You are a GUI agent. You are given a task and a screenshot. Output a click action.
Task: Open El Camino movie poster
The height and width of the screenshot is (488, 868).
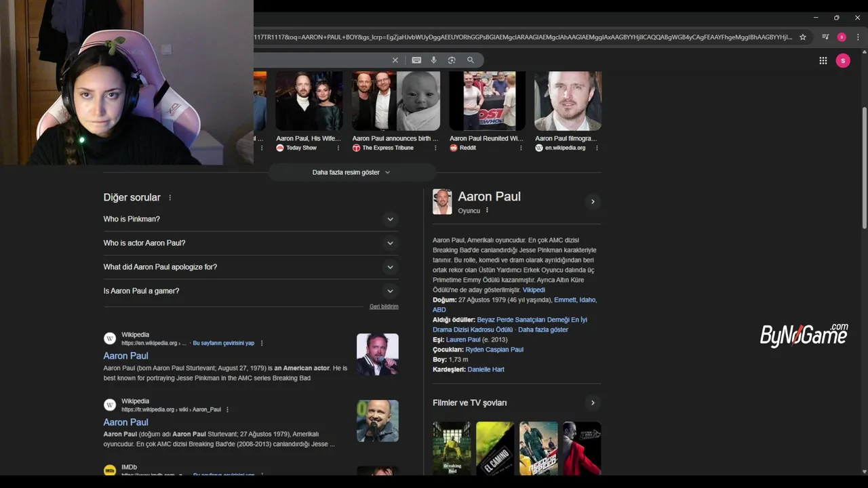click(x=495, y=448)
